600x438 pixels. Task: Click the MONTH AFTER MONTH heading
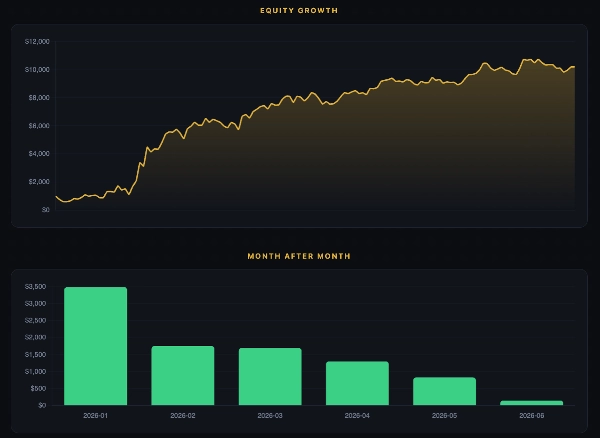click(299, 256)
